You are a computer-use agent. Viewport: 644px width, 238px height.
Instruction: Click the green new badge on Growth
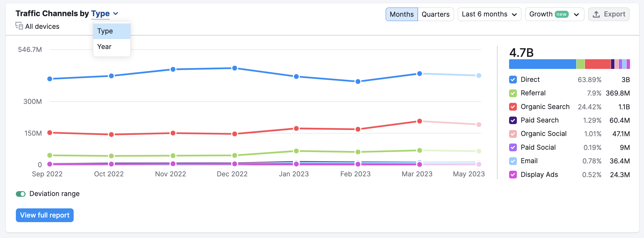coord(561,14)
